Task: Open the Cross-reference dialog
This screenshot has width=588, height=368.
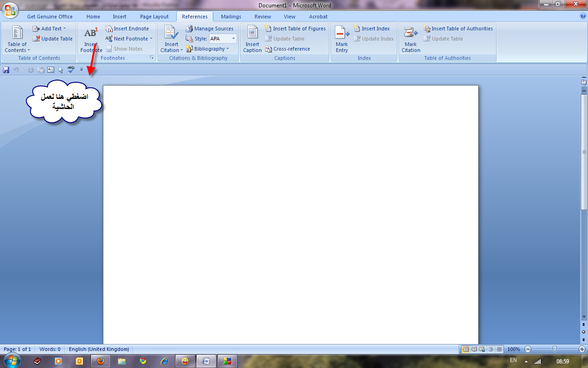Action: pos(288,49)
